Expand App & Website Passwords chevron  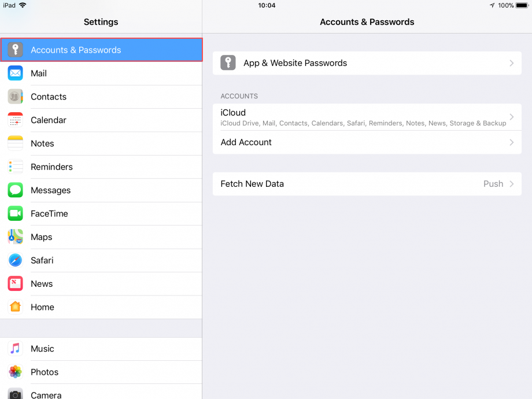click(511, 63)
